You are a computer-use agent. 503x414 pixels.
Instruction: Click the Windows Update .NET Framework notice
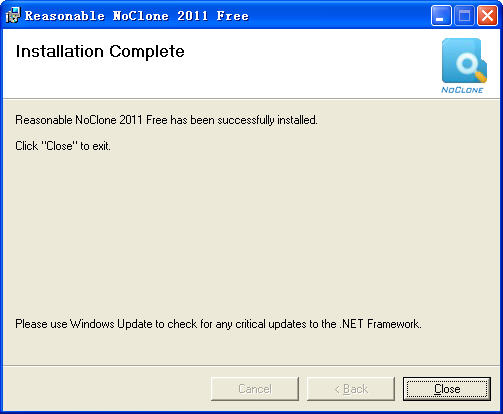[218, 324]
